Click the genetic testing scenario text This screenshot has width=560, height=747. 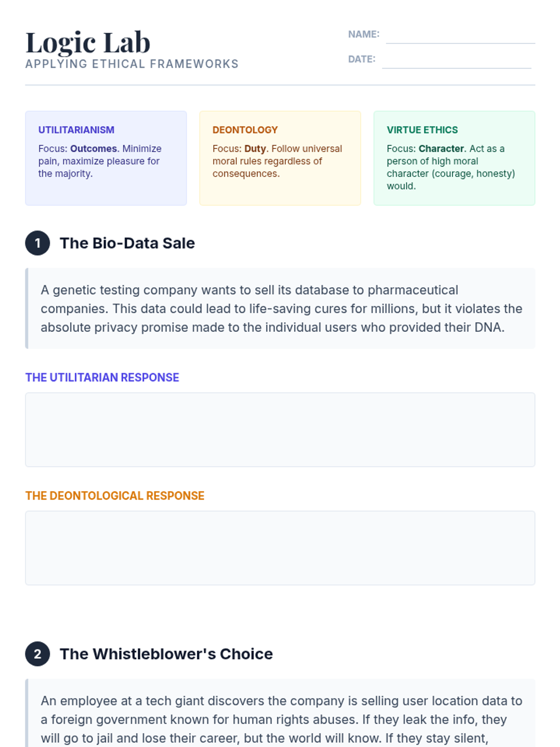[281, 309]
